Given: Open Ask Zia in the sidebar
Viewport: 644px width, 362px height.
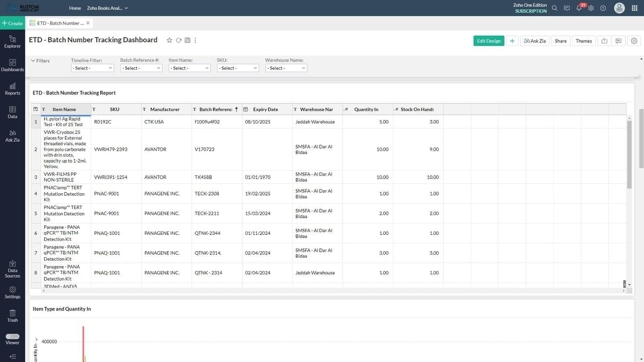Looking at the screenshot, I should 12,136.
